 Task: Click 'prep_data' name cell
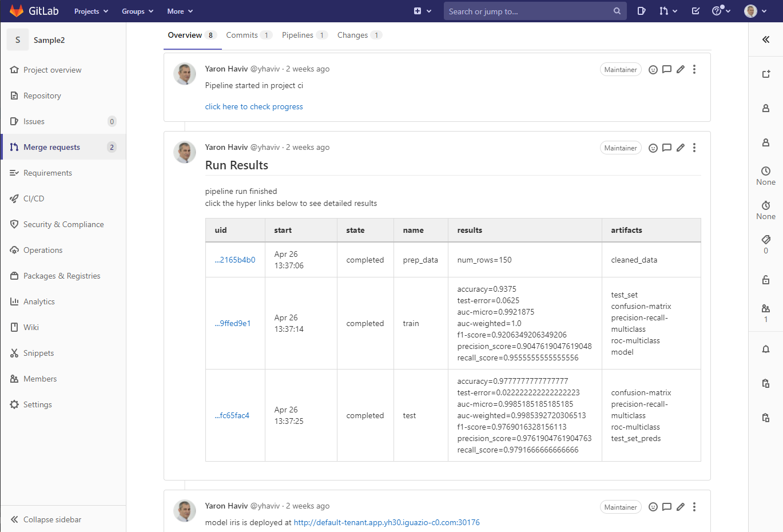coord(420,260)
